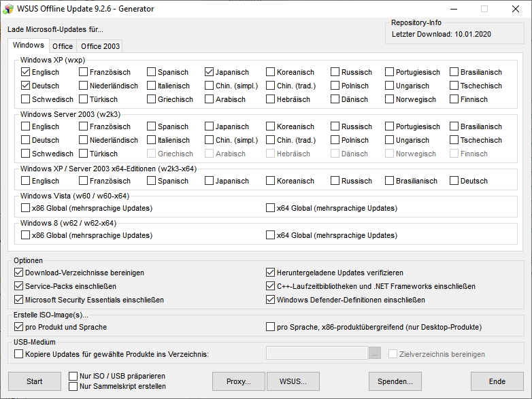Open the Office 2003 tab
Viewport: 532px width, 399px height.
coord(100,46)
